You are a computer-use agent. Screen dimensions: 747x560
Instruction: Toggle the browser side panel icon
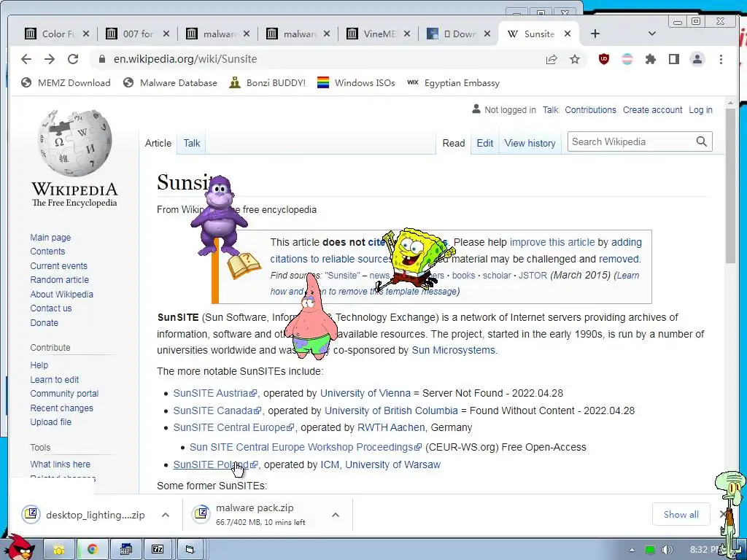pos(673,59)
